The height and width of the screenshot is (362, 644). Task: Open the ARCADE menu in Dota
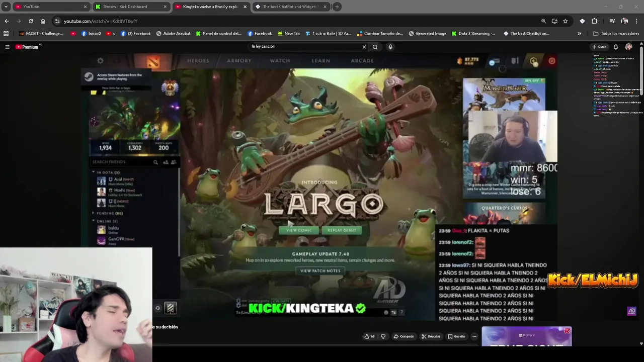[x=362, y=60]
